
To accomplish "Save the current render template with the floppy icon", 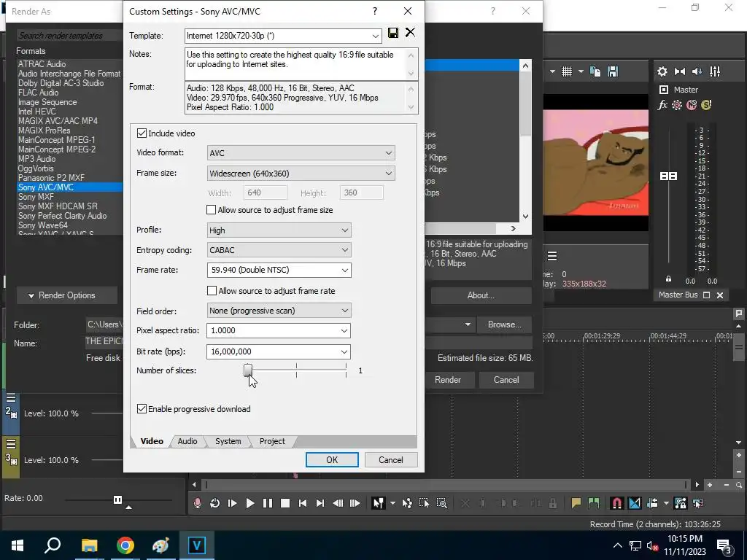I will (x=393, y=33).
